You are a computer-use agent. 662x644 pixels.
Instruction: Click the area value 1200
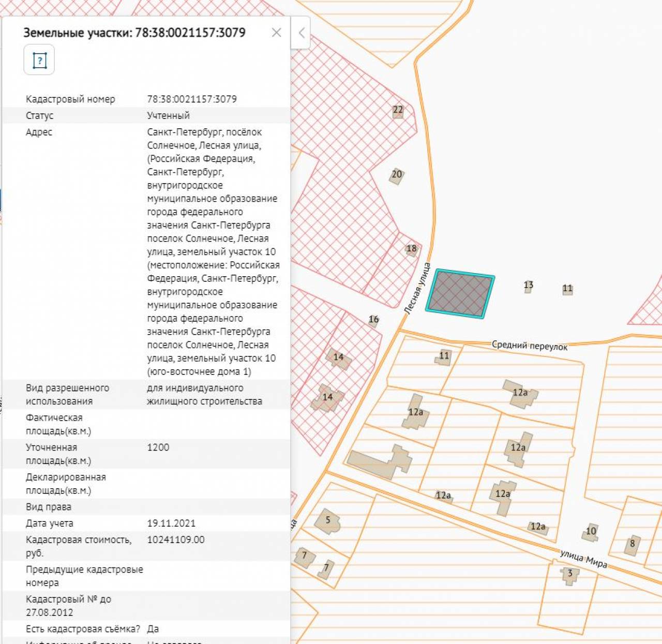click(158, 447)
